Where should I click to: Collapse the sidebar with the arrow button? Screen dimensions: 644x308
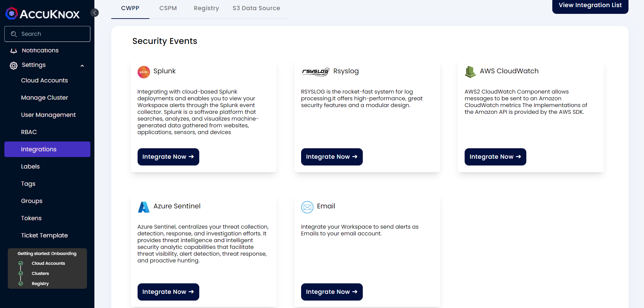tap(95, 13)
